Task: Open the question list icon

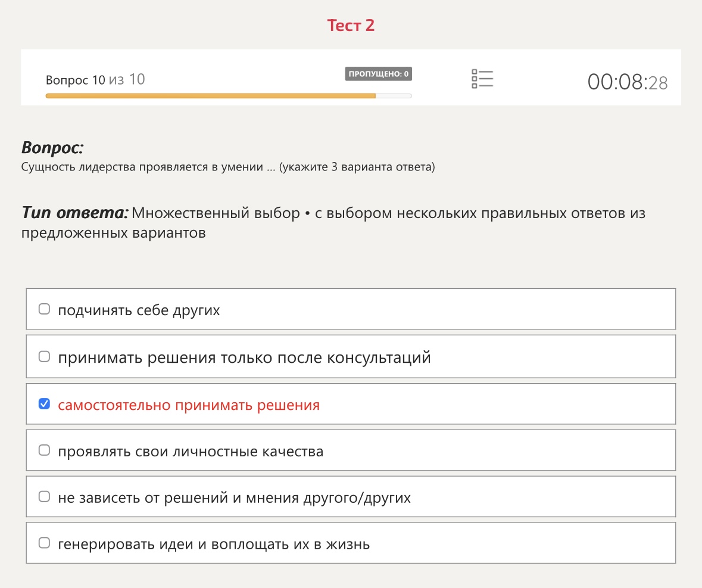Action: [x=482, y=79]
